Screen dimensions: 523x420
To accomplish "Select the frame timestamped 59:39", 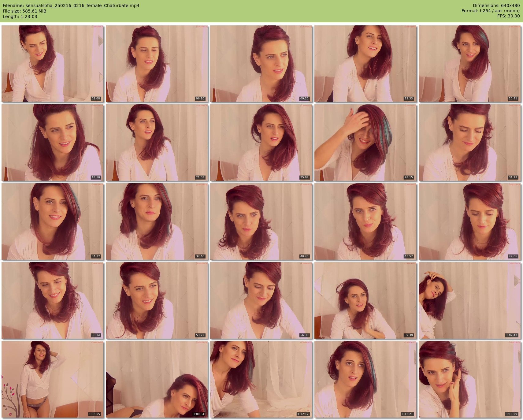I will [x=365, y=300].
